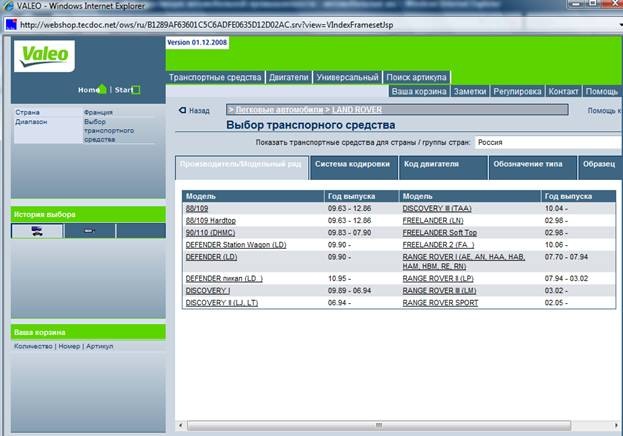Click the Start link text
The height and width of the screenshot is (436, 623).
click(x=123, y=90)
